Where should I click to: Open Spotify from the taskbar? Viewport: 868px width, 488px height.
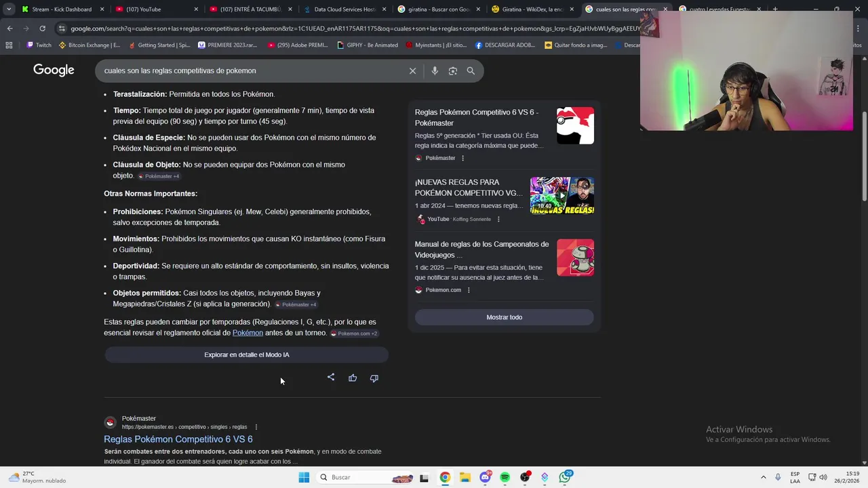505,477
